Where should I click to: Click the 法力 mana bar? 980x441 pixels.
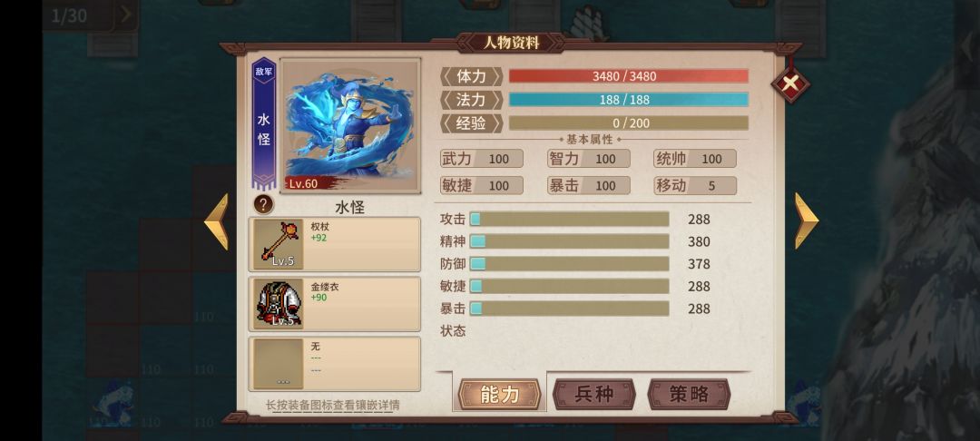tap(628, 100)
